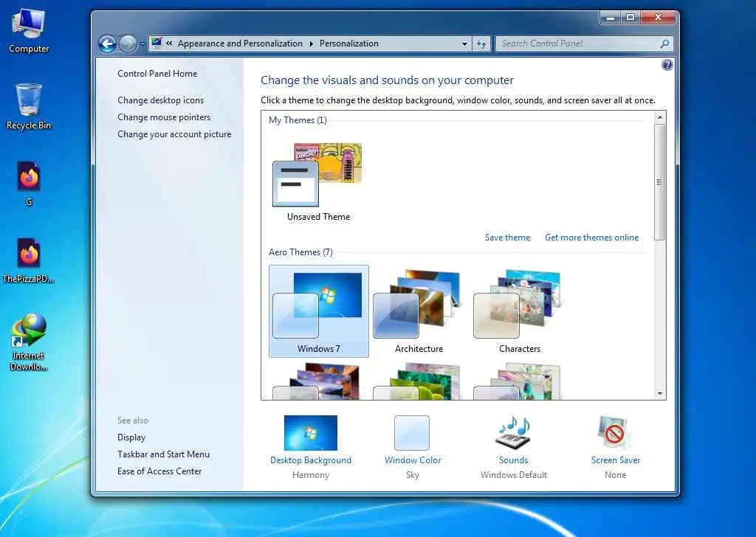Screen dimensions: 756x537
Task: Click the Desktop Background text link
Action: coord(311,460)
